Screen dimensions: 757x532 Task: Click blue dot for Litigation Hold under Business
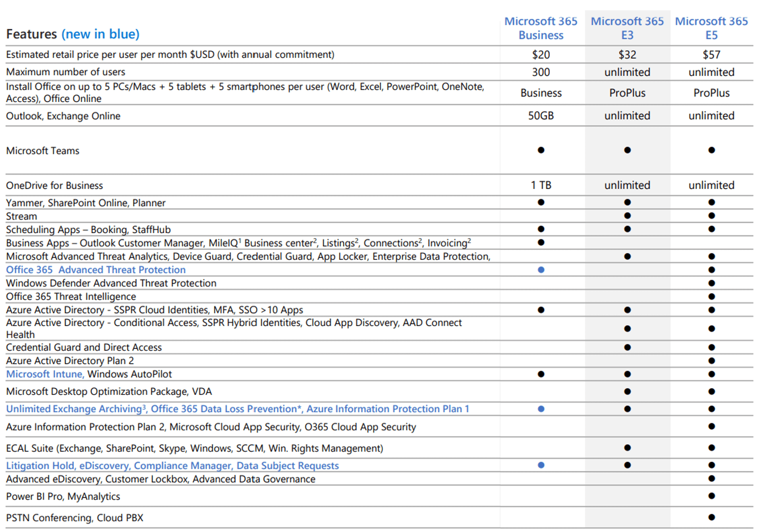click(x=541, y=465)
